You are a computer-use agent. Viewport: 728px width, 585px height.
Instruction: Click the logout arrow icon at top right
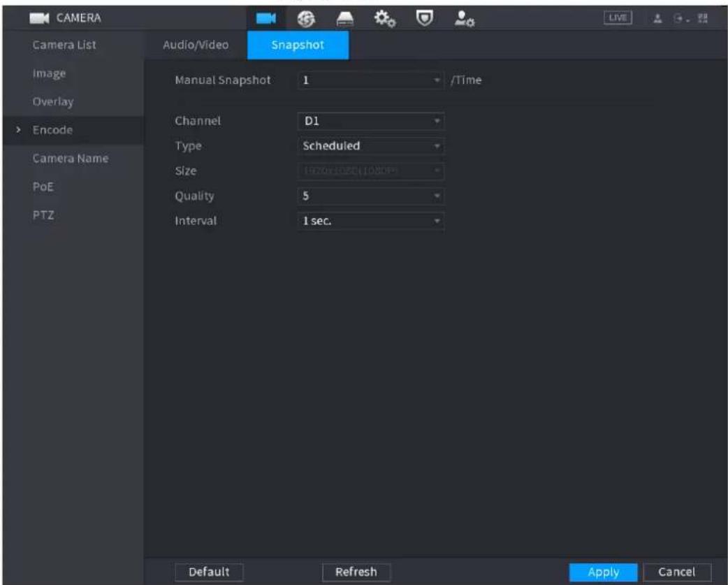(x=680, y=19)
